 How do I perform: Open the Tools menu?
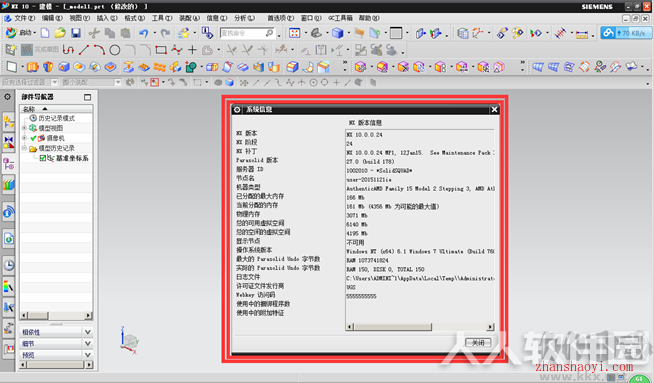click(162, 18)
